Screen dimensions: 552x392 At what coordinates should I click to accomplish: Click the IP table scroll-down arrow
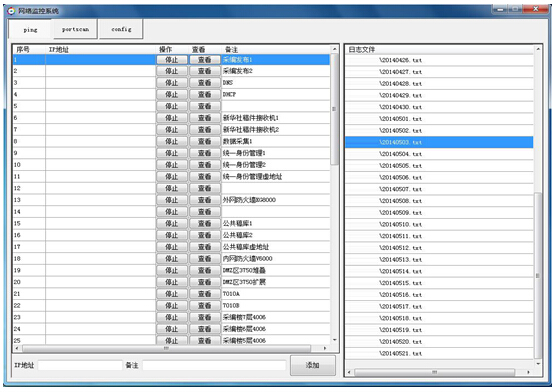pos(334,340)
